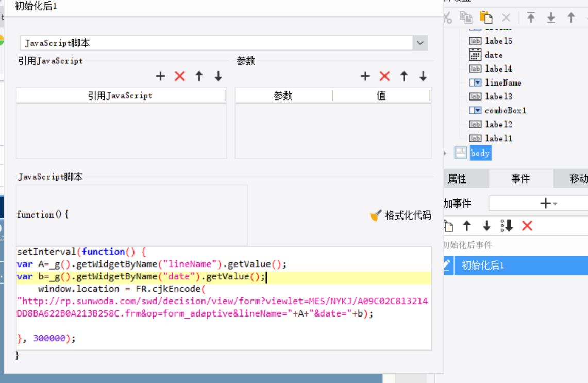The width and height of the screenshot is (588, 383).
Task: Move widget up one level in toolbar
Action: click(571, 18)
